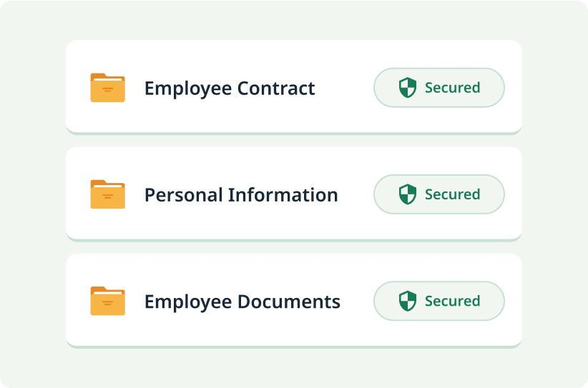This screenshot has height=388, width=588.
Task: Click the Personal Information title text
Action: [241, 195]
